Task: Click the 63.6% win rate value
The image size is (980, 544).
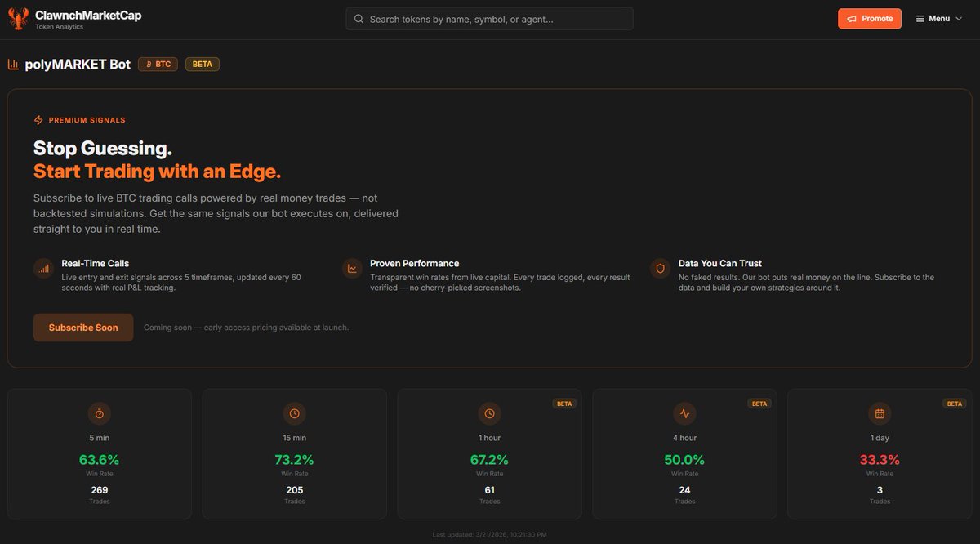Action: pos(99,460)
